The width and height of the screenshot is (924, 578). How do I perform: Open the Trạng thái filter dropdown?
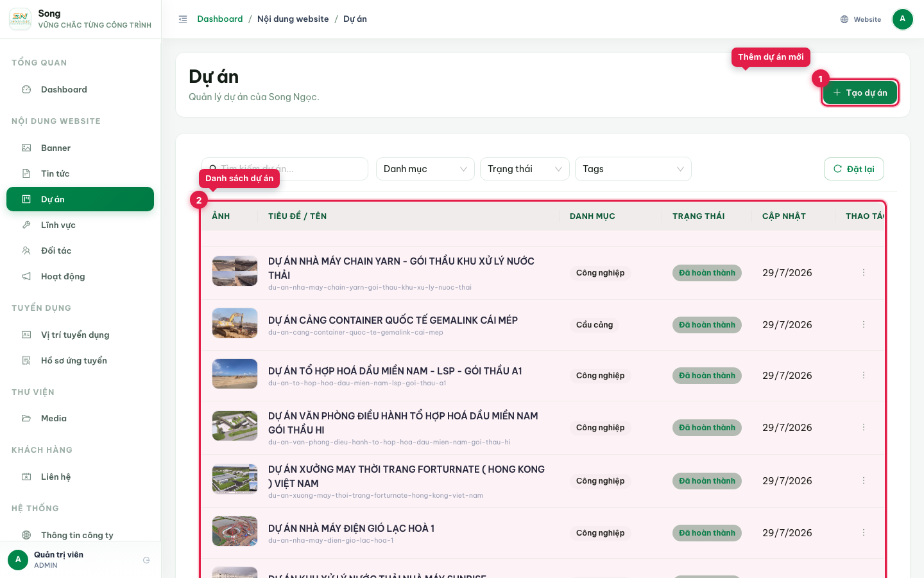point(524,169)
